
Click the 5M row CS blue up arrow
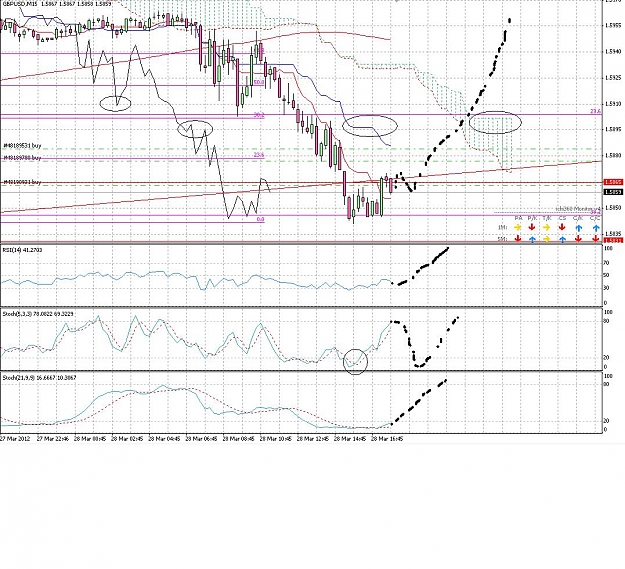pos(562,239)
